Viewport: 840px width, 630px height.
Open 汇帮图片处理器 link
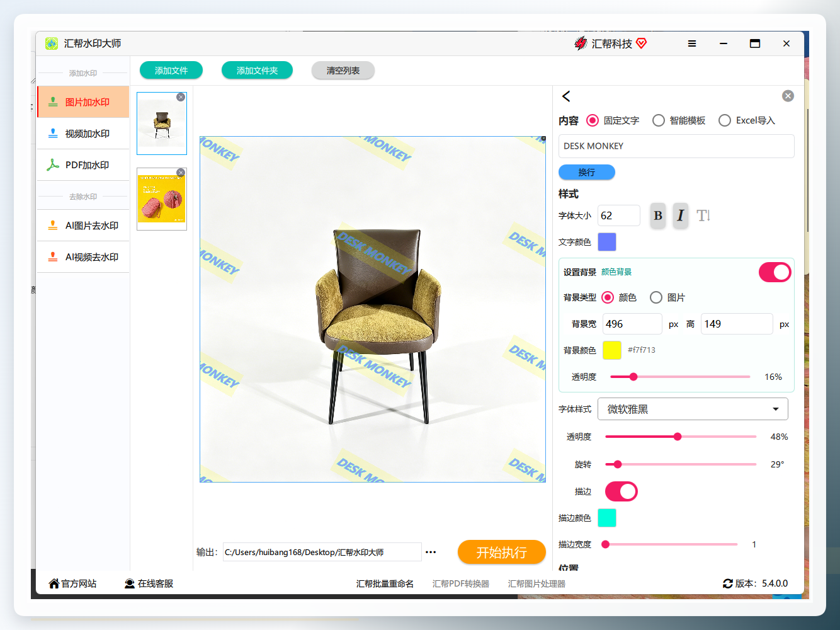coord(536,584)
